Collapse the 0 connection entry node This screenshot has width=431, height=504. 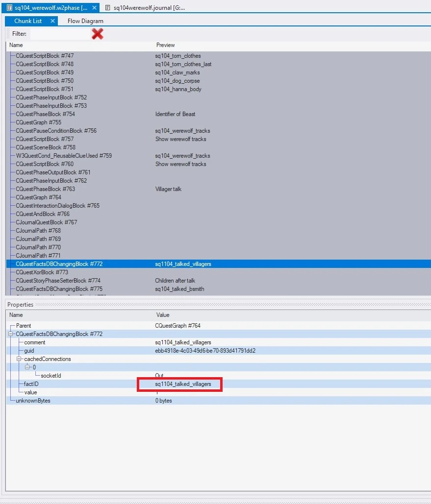(27, 367)
